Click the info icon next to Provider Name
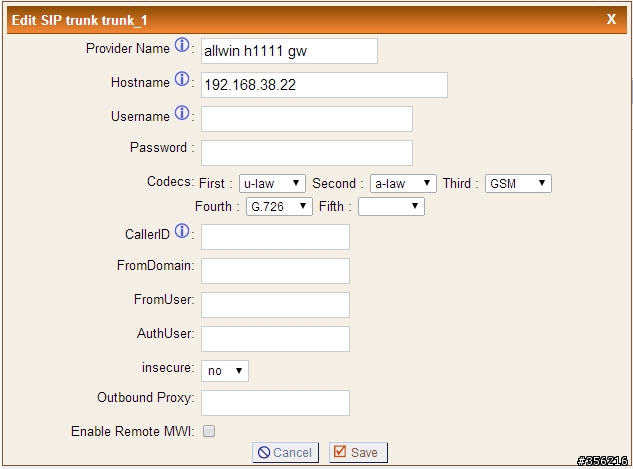The image size is (633, 469). click(182, 45)
